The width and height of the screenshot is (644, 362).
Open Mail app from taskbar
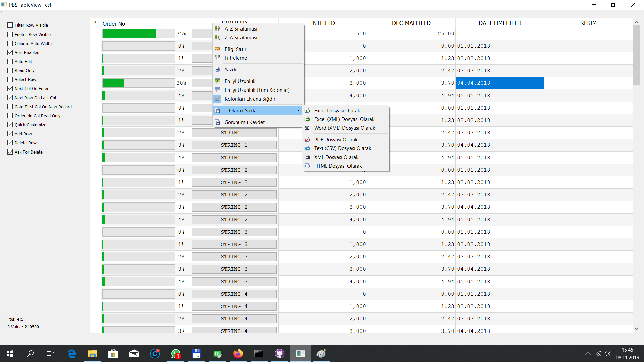click(x=134, y=354)
